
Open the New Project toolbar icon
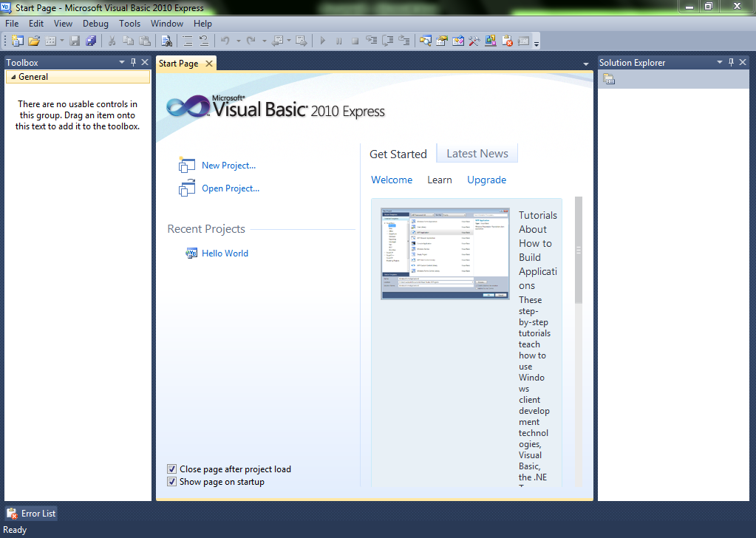[16, 41]
